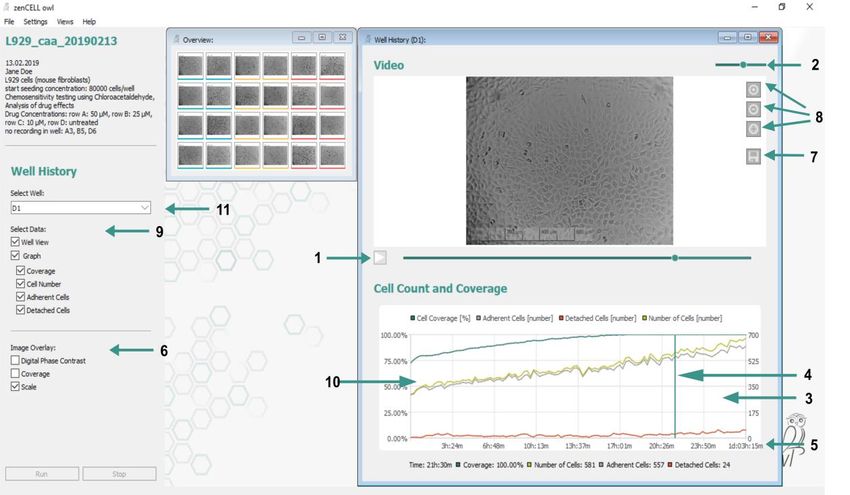Screen dimensions: 850x495
Task: Disable the Scale overlay checkbox
Action: click(x=15, y=387)
